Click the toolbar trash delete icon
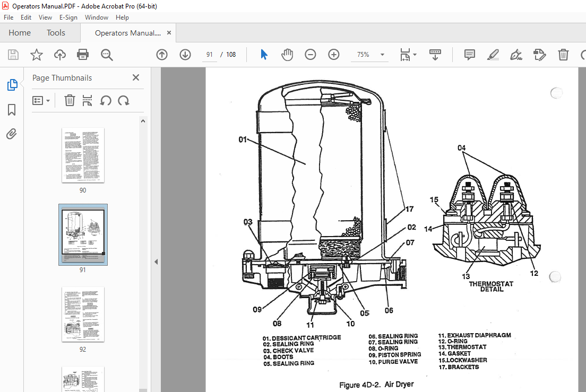The height and width of the screenshot is (392, 586). click(563, 55)
